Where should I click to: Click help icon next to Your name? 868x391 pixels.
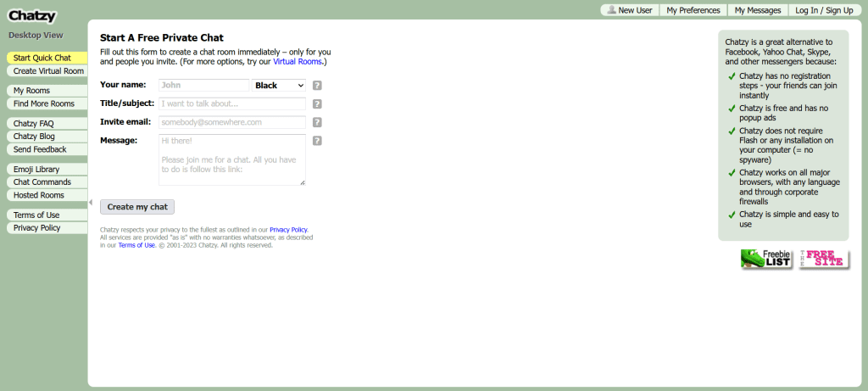pyautogui.click(x=317, y=86)
